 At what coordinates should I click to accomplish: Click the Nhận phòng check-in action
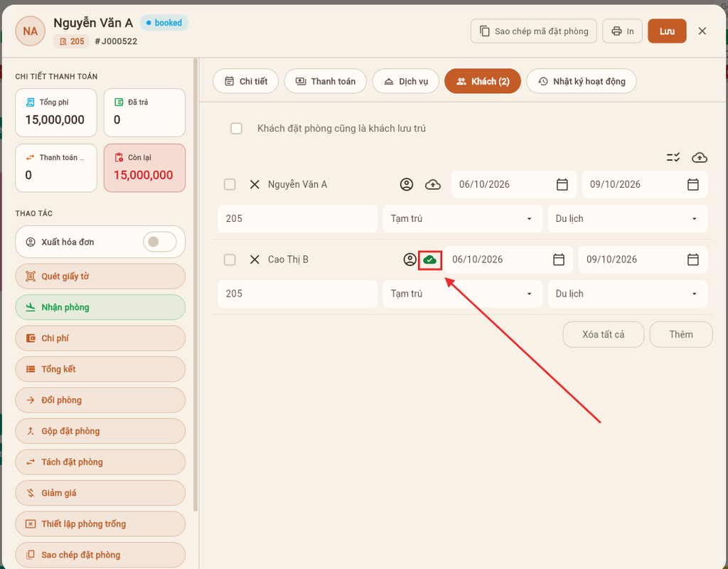[x=100, y=307]
